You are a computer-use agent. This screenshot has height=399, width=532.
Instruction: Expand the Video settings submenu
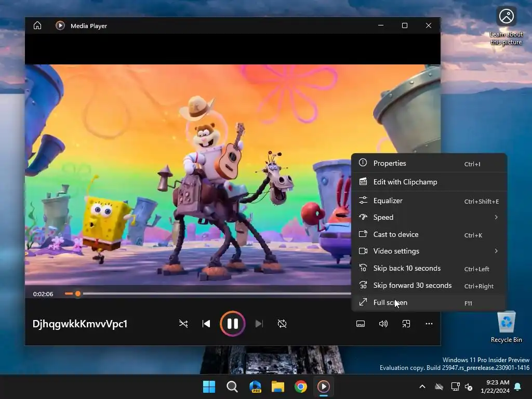click(x=429, y=251)
